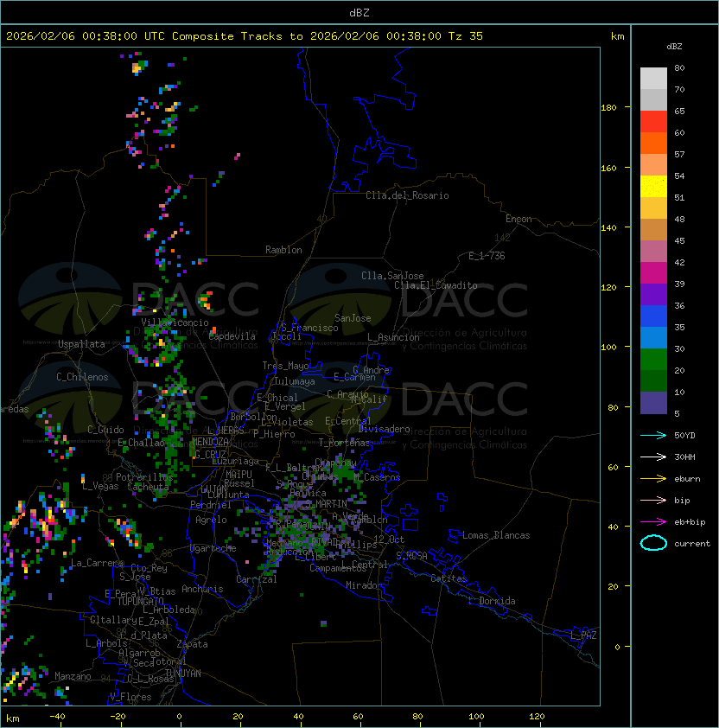Click the C_Guido place label

click(x=105, y=430)
